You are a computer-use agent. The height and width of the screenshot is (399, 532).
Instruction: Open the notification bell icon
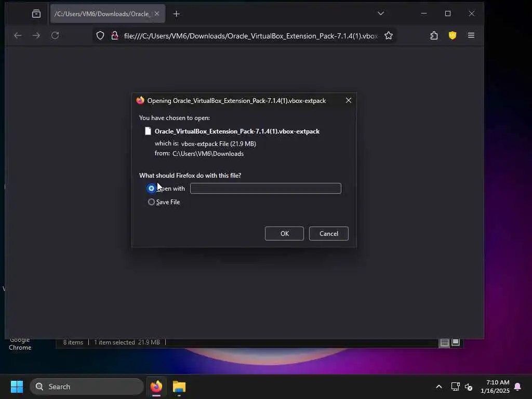click(x=517, y=387)
